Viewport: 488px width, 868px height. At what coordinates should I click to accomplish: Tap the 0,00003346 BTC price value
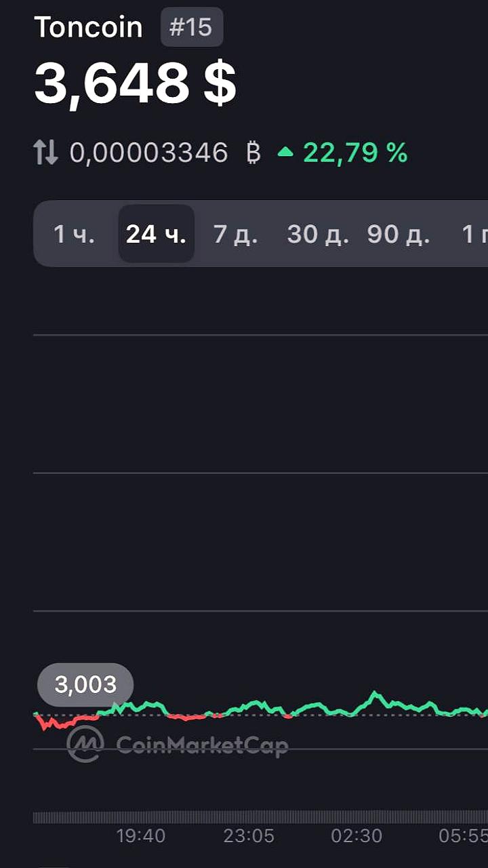149,153
